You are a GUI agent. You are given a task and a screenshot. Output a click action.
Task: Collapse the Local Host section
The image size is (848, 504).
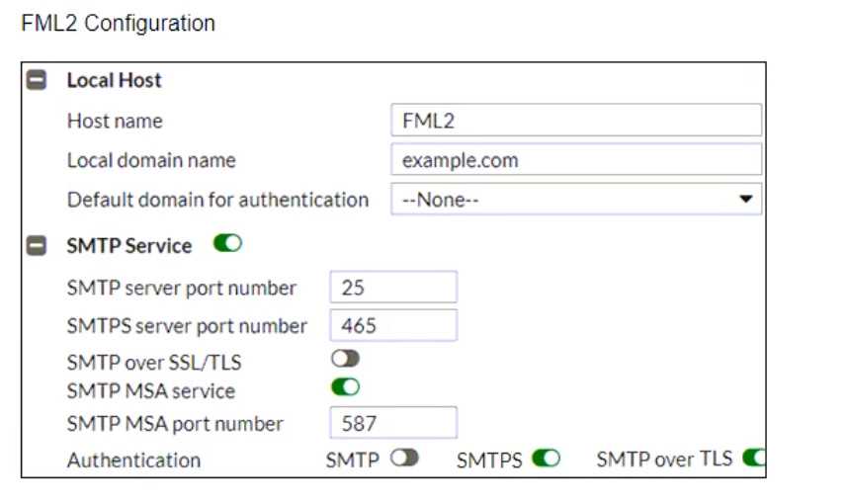tap(36, 81)
